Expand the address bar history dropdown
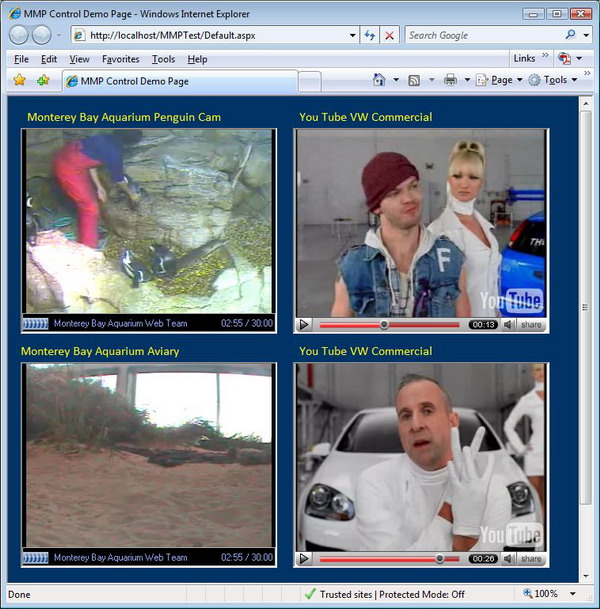600x609 pixels. point(352,35)
